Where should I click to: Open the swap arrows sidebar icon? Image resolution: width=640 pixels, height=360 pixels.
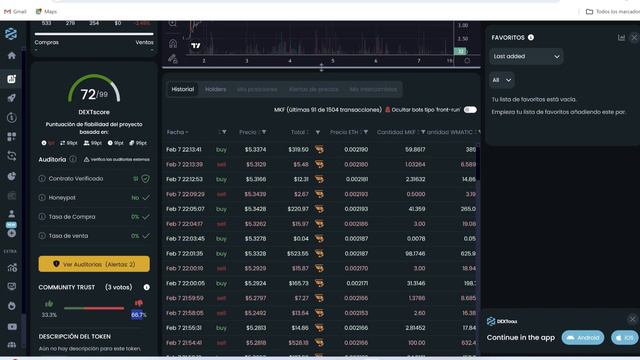[11, 156]
